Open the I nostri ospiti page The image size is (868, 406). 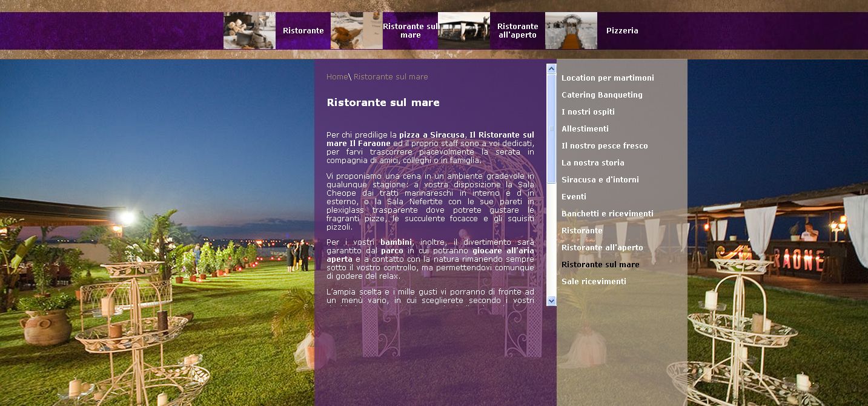coord(588,111)
